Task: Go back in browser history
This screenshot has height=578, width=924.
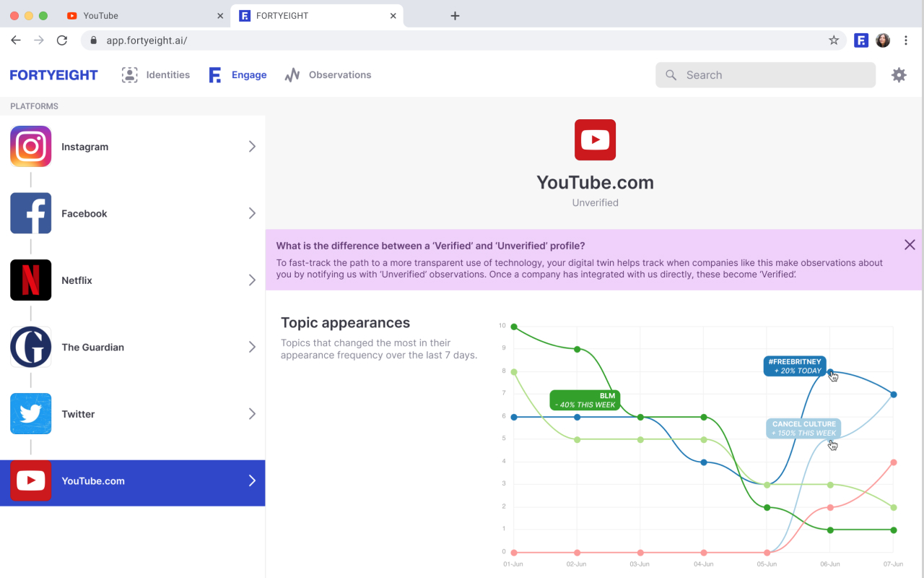Action: point(16,40)
